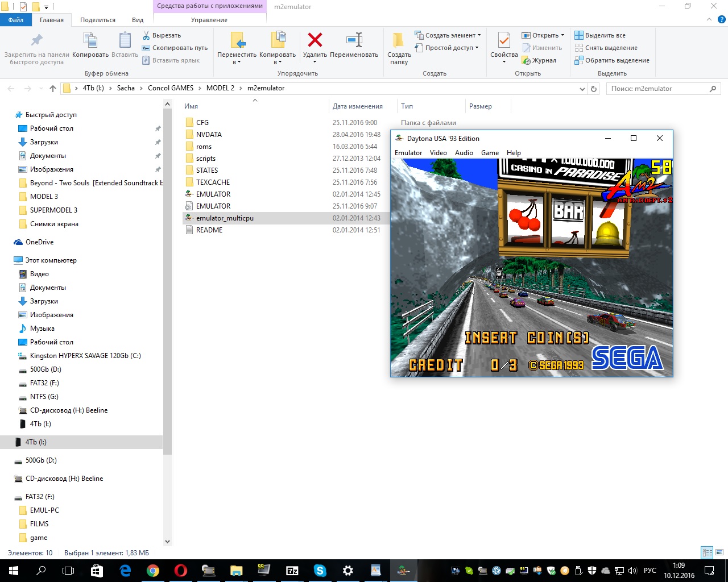Click Invert selection (Обратить выделение)
The height and width of the screenshot is (582, 728).
tap(612, 60)
